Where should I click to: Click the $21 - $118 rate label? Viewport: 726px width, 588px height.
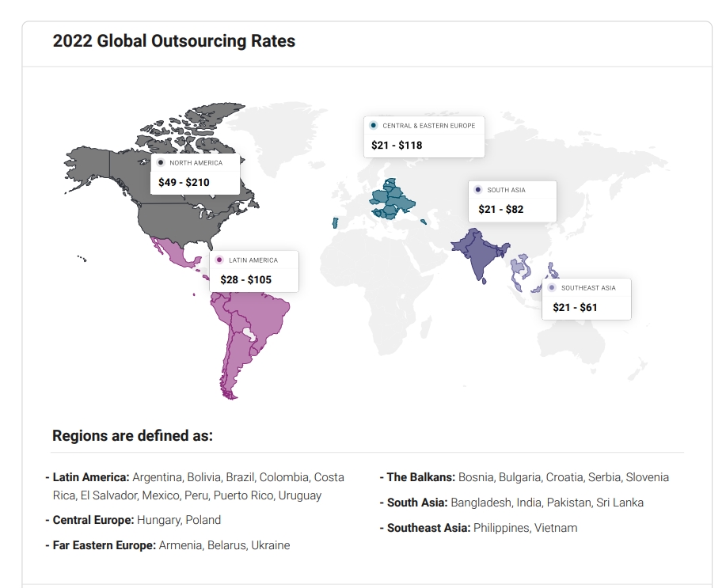(397, 145)
